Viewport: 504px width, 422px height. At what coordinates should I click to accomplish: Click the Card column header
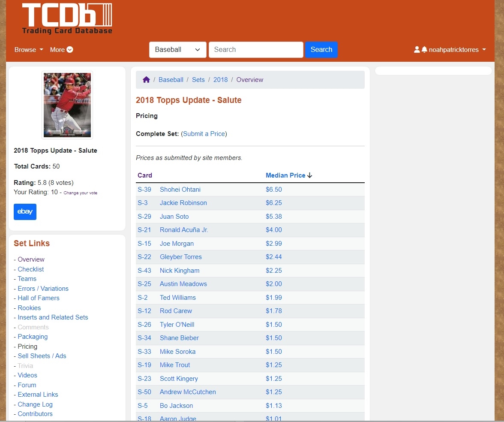pyautogui.click(x=145, y=175)
